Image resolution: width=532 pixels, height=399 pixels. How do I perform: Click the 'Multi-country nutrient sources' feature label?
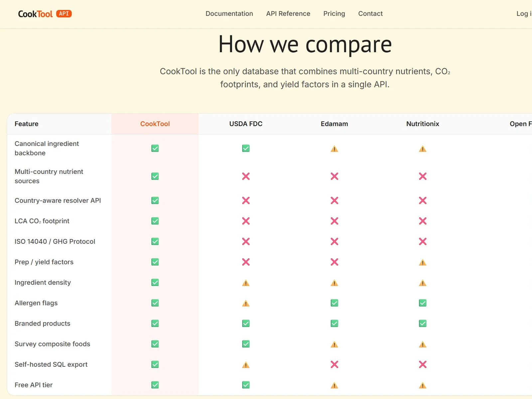point(49,176)
